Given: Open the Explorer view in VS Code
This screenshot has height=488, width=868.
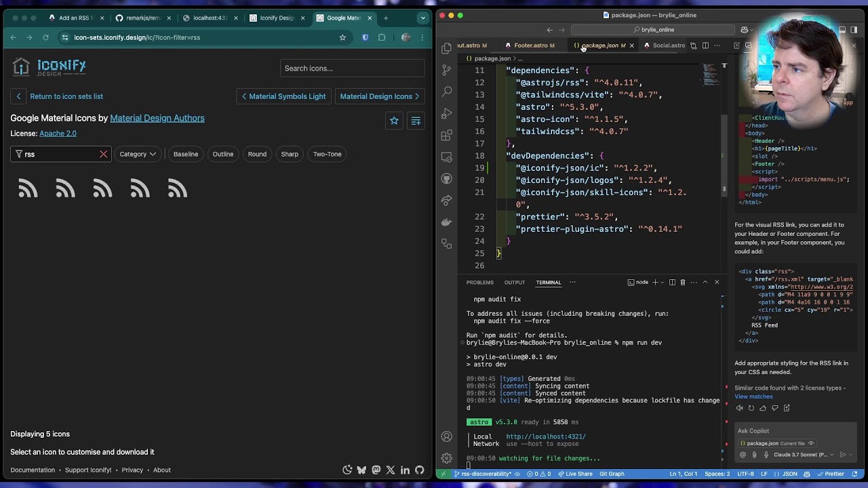Looking at the screenshot, I should click(x=446, y=48).
